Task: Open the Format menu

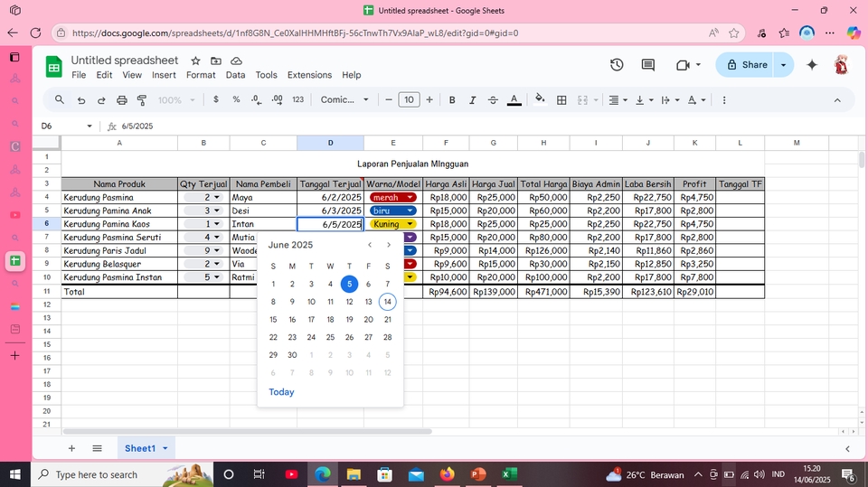Action: click(x=201, y=75)
